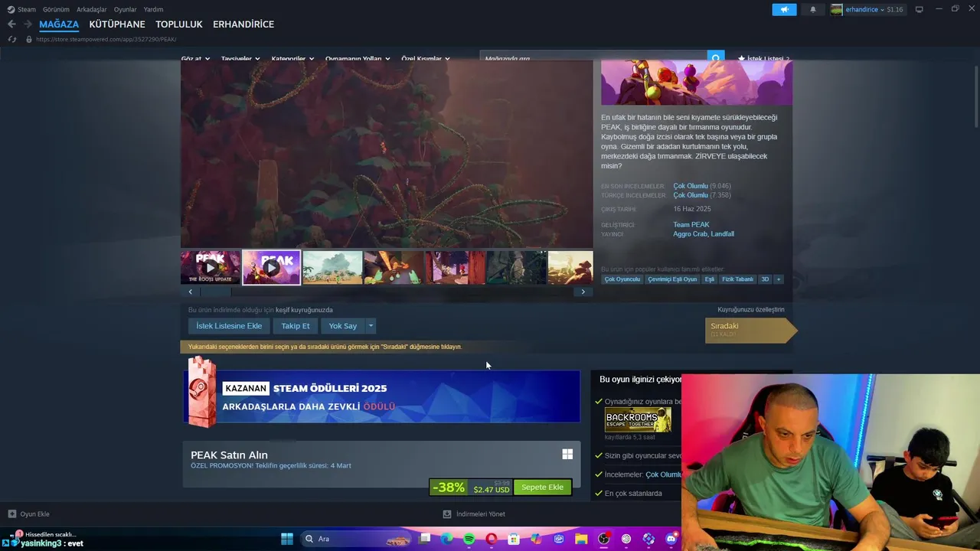Open the ERHANDİRİCE profile tab

243,24
